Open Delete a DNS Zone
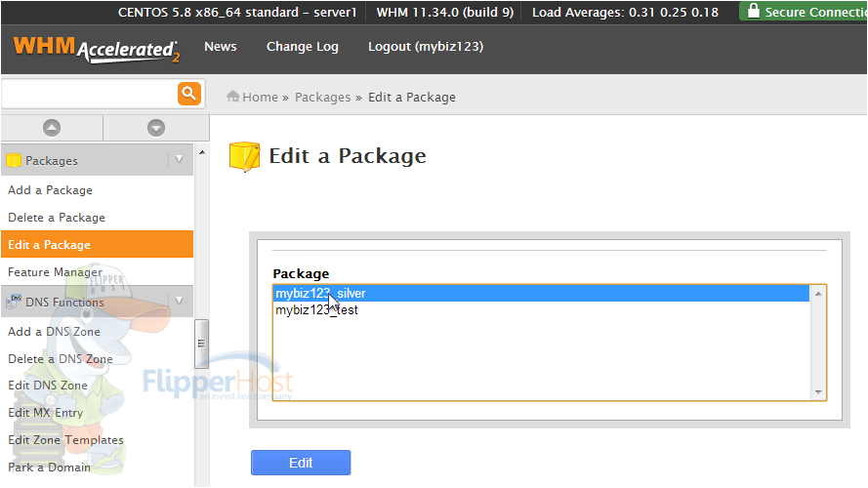 (61, 358)
